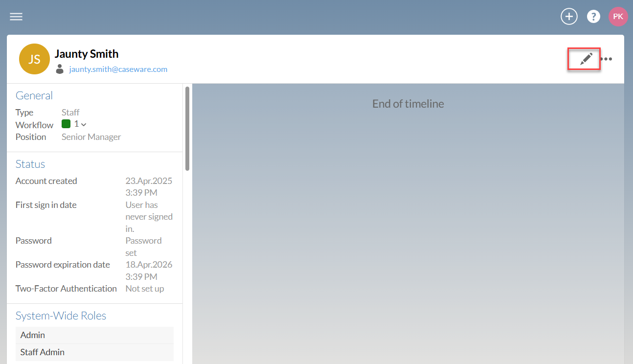The image size is (633, 364).
Task: Click the PK user avatar icon
Action: click(x=618, y=16)
